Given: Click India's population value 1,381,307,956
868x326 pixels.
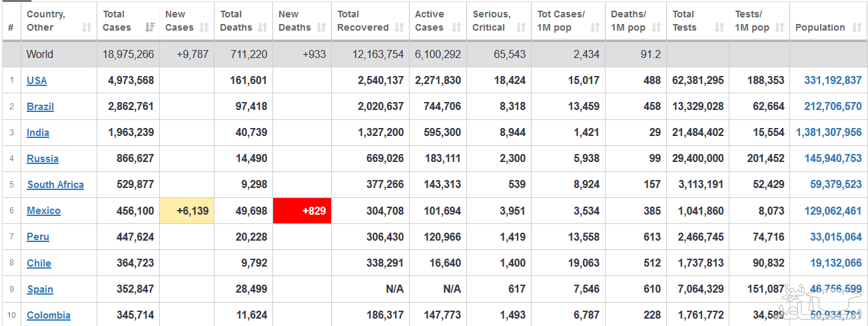Looking at the screenshot, I should pos(828,133).
